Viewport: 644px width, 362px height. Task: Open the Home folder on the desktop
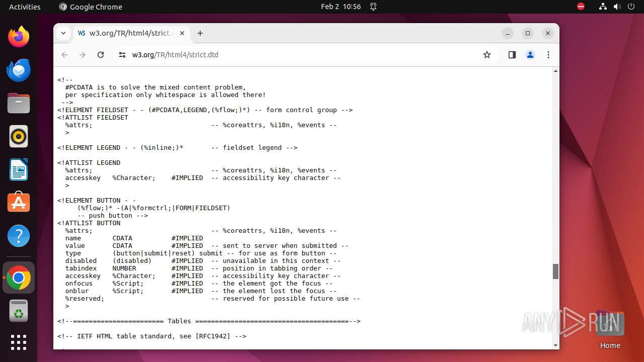tap(610, 330)
